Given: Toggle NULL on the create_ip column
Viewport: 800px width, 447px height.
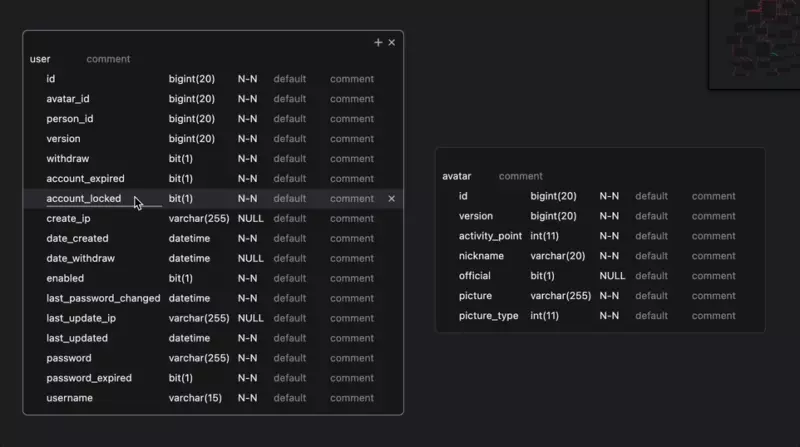Looking at the screenshot, I should pyautogui.click(x=250, y=219).
